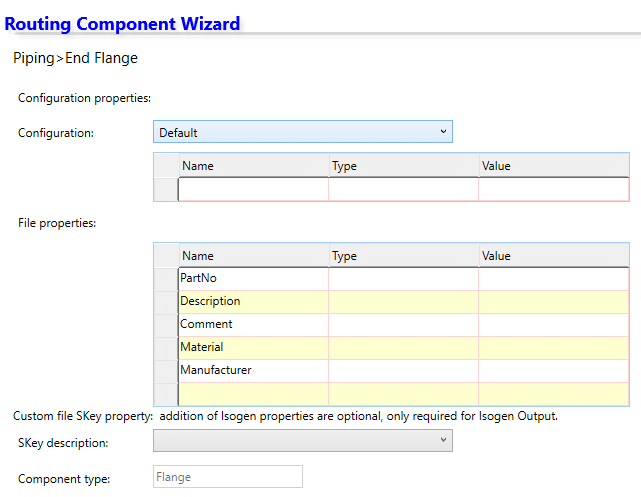The width and height of the screenshot is (641, 497).
Task: Click the Name column header in File properties table
Action: click(x=253, y=255)
